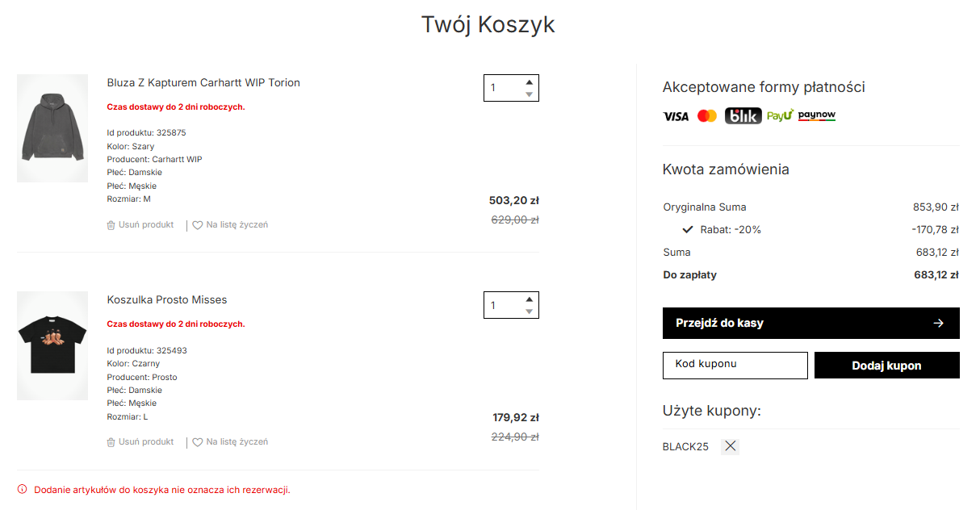Decrease quantity of Carhartt hoodie
Image resolution: width=980 pixels, height=510 pixels.
[x=530, y=94]
